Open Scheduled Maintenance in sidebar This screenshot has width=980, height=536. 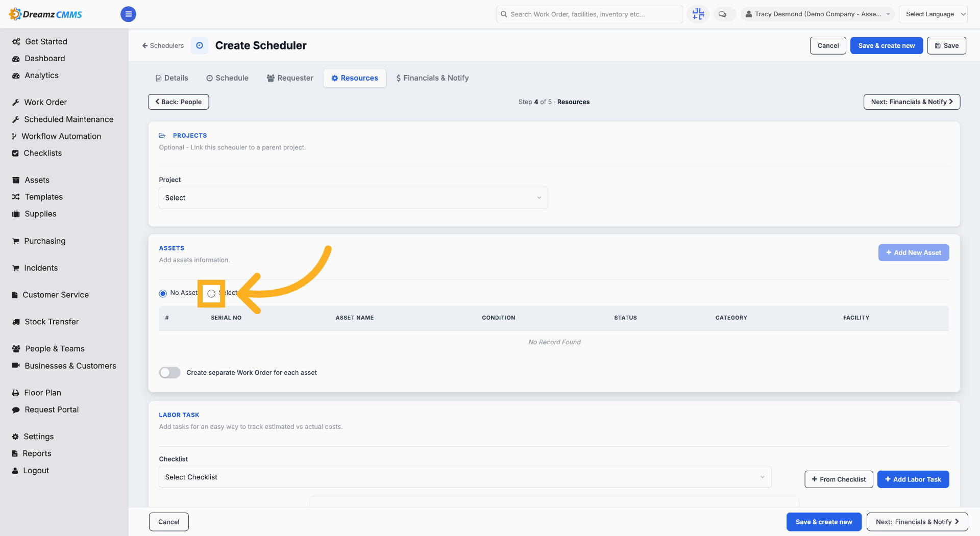pos(69,119)
